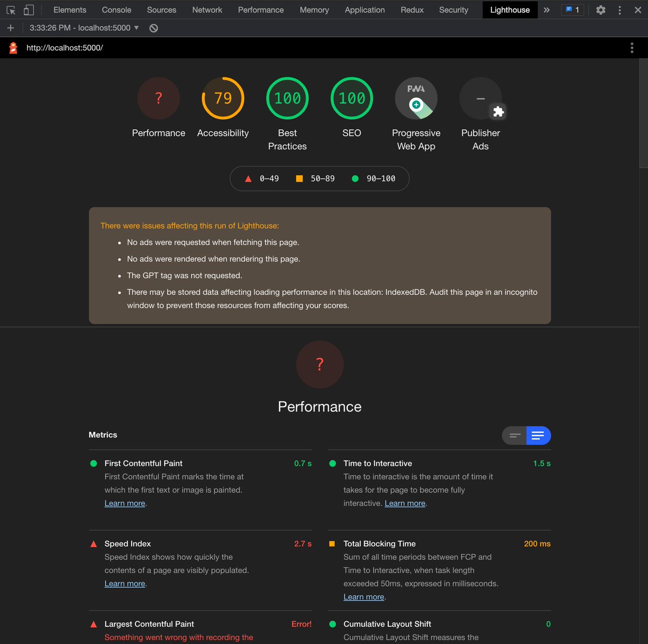Screen dimensions: 648x644
Task: Click the orange square 50–89 legend marker
Action: [x=299, y=179]
